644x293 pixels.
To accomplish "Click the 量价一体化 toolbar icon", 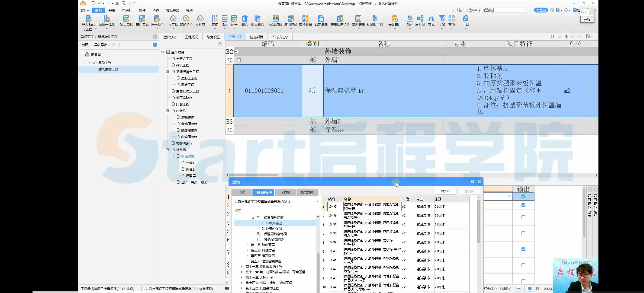I will tap(107, 21).
